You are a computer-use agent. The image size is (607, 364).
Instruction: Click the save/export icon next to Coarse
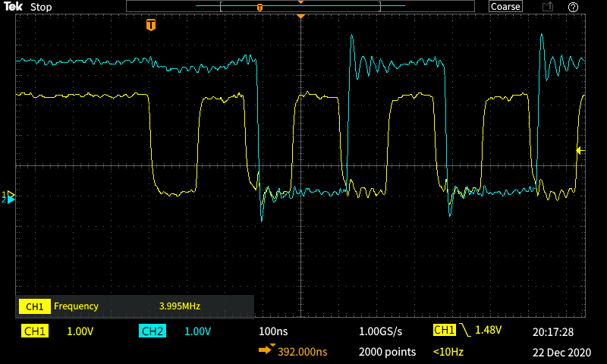tap(547, 7)
